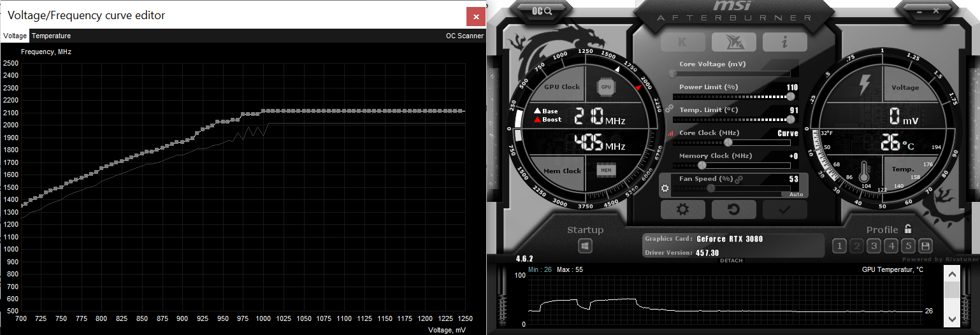The width and height of the screenshot is (980, 335).
Task: Click the Memory Clock slider handle
Action: click(702, 165)
